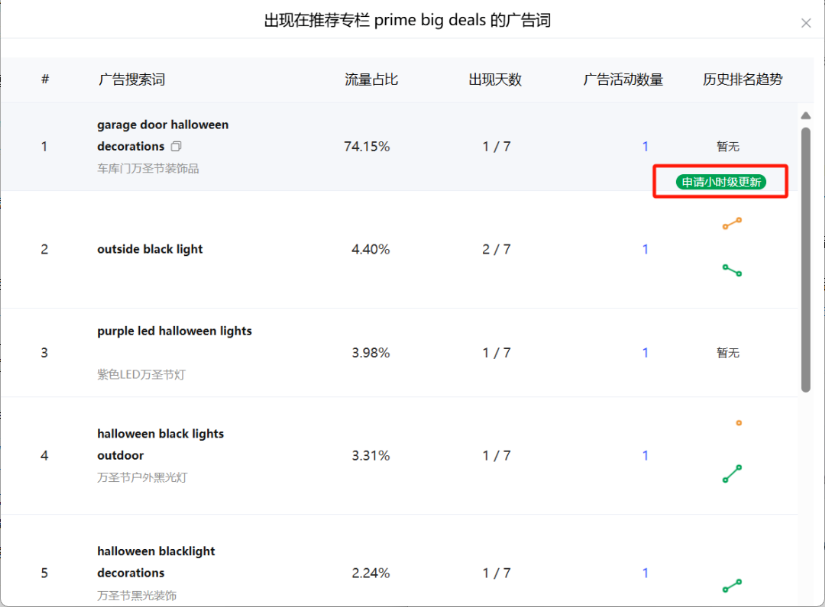Click the scroll up arrow of the list
Screen dimensions: 825x607
pos(806,116)
